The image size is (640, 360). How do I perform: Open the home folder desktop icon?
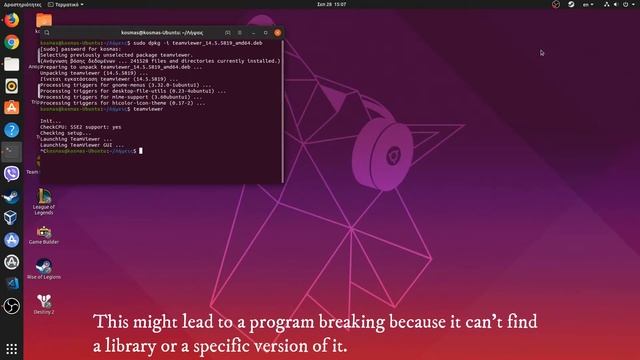[44, 20]
